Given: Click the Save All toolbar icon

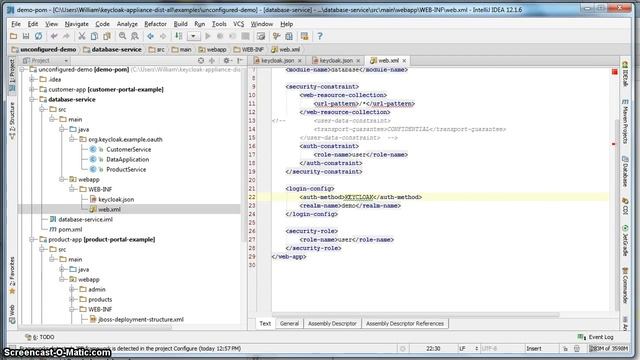Looking at the screenshot, I should click(x=26, y=36).
